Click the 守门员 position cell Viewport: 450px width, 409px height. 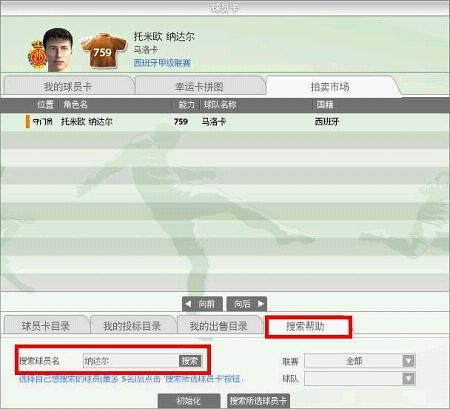coord(43,122)
